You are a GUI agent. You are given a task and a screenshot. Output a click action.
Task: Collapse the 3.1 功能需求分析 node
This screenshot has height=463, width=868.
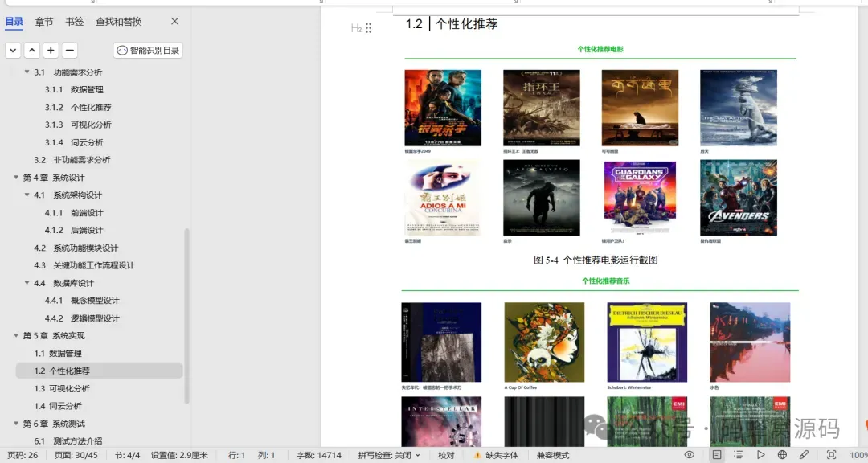pos(27,72)
